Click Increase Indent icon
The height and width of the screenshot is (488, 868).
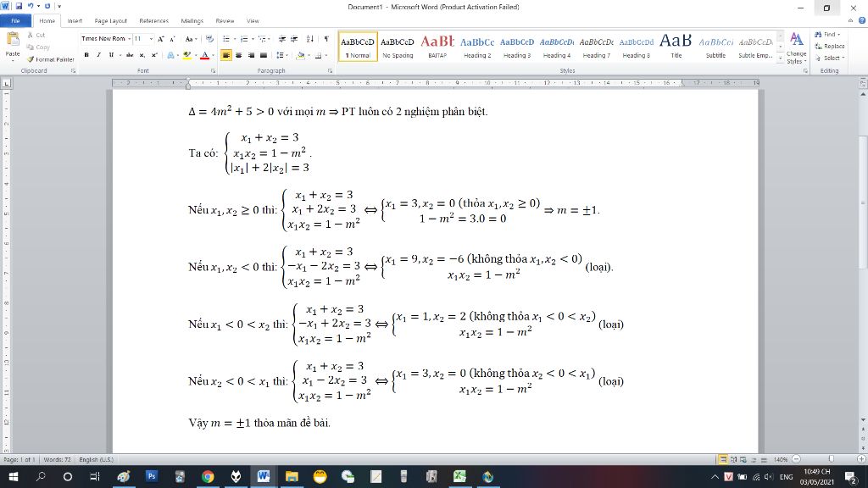pos(294,39)
